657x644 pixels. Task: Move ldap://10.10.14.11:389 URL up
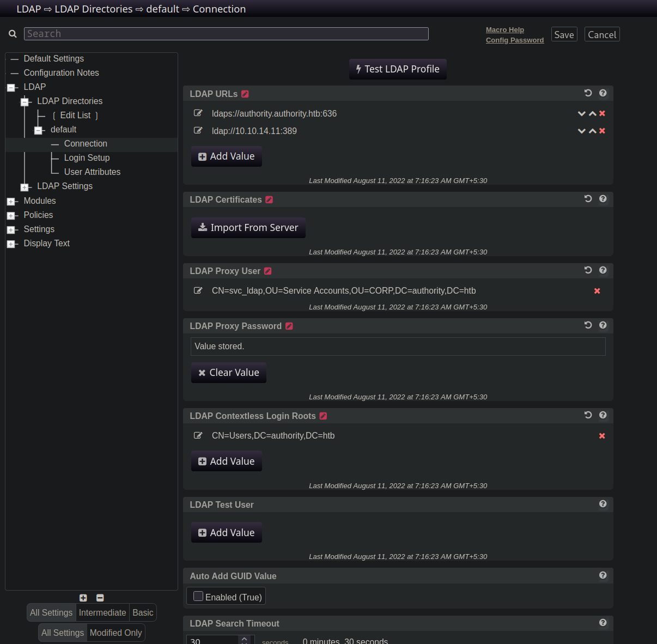coord(592,131)
